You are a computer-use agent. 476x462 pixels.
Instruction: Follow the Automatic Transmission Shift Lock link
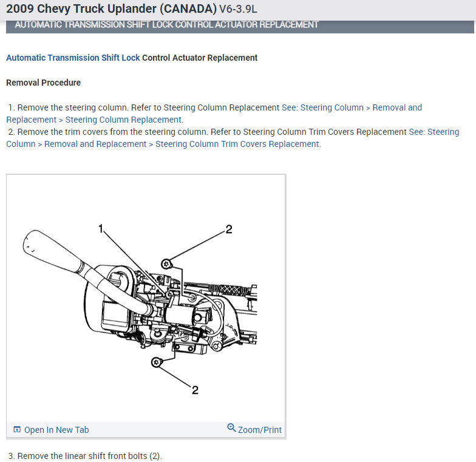(x=73, y=58)
